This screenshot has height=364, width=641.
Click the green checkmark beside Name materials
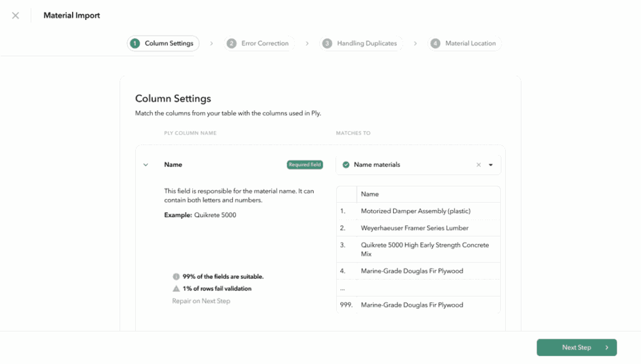346,165
